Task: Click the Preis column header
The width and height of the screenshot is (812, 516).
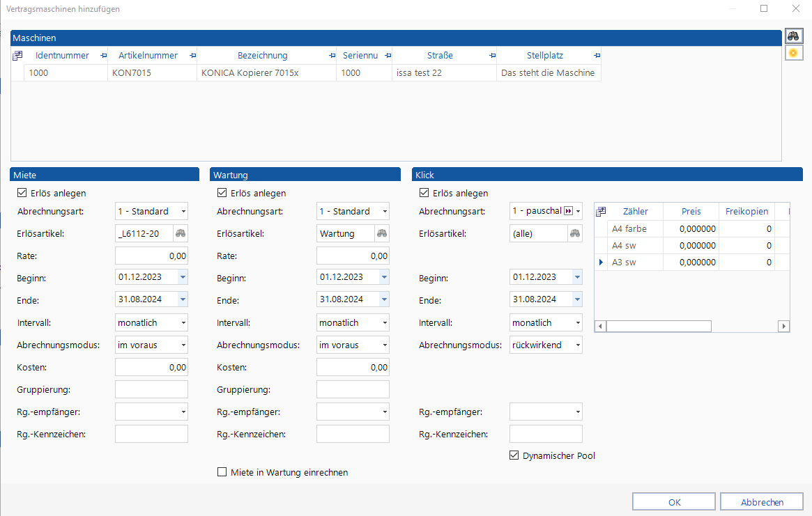Action: 691,211
